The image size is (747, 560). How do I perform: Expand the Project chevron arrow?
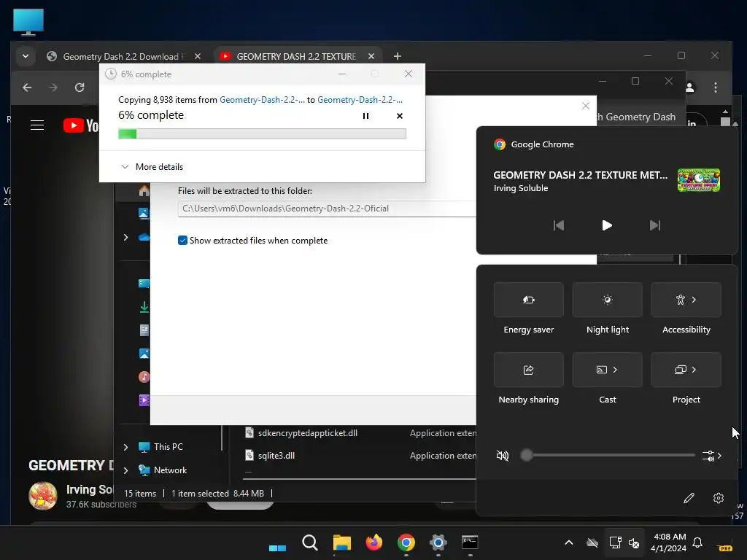coord(694,370)
